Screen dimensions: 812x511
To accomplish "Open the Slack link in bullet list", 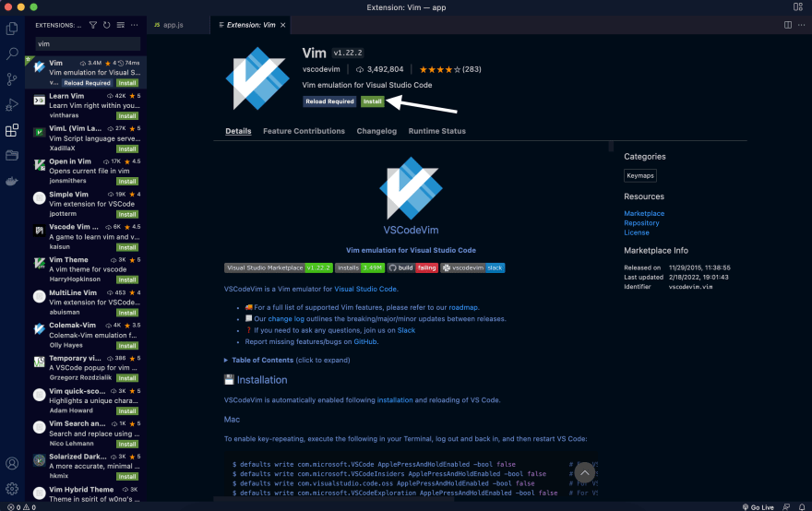I will 406,330.
